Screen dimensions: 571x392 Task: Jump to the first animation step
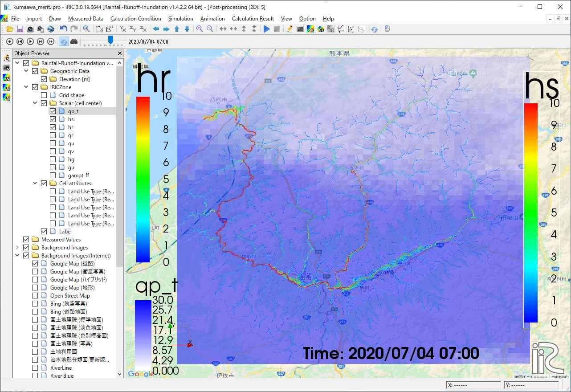tap(9, 41)
